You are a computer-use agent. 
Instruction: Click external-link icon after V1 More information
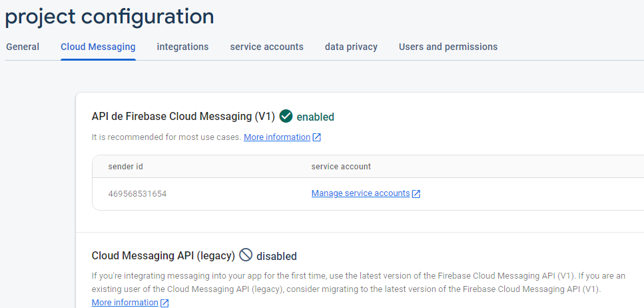[317, 137]
